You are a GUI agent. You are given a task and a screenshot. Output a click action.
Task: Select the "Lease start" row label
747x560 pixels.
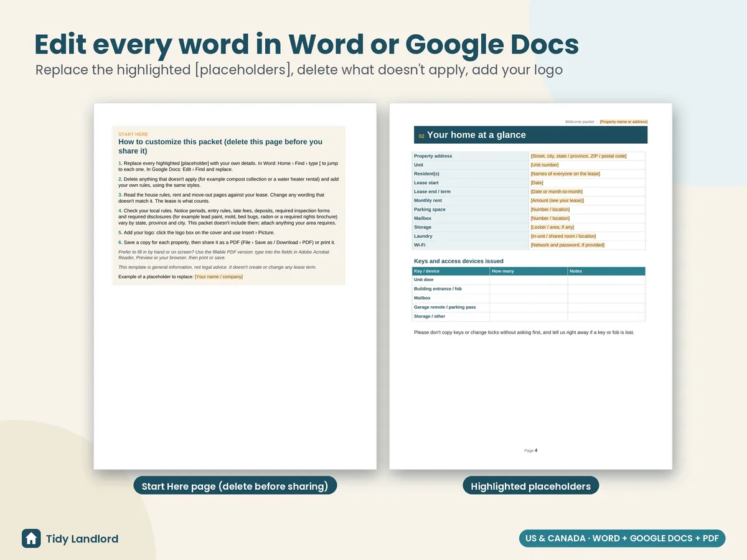426,183
